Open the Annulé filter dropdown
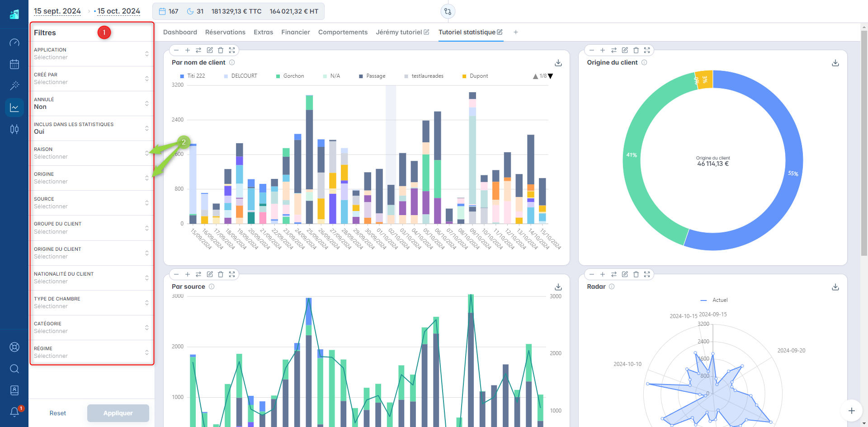This screenshot has height=427, width=868. coord(92,103)
